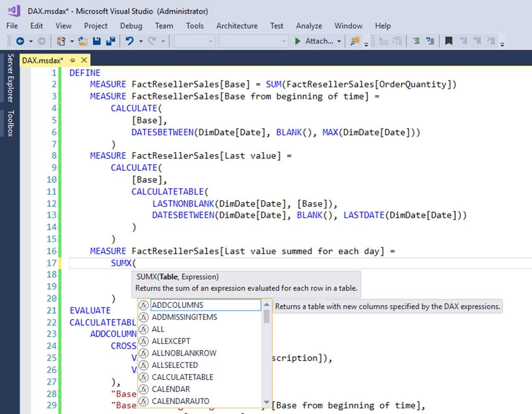
Task: Expand the New Project dropdown arrow
Action: (71, 41)
